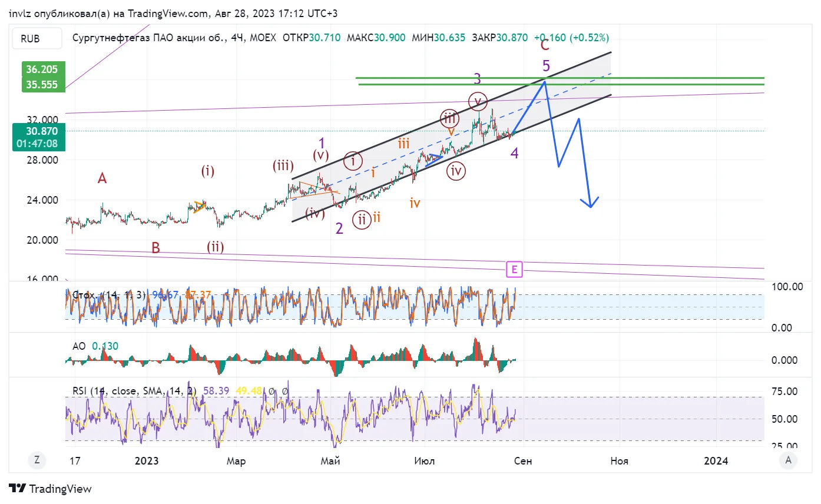Click the 28.000 price axis label
This screenshot has height=504, width=821.
42,160
